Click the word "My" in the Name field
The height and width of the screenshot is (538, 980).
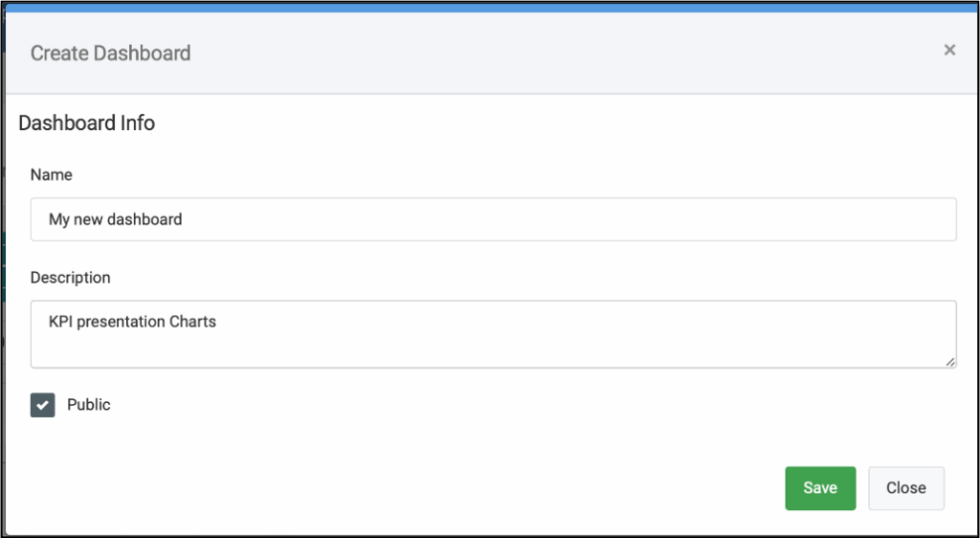click(x=59, y=219)
